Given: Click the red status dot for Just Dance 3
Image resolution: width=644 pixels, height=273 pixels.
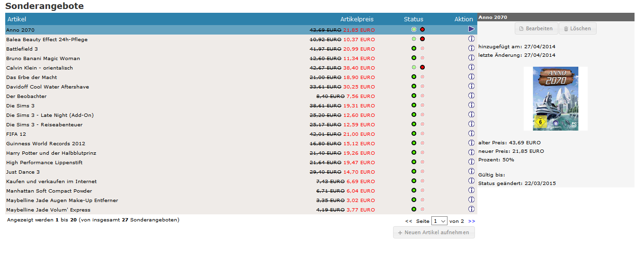Looking at the screenshot, I should (422, 171).
